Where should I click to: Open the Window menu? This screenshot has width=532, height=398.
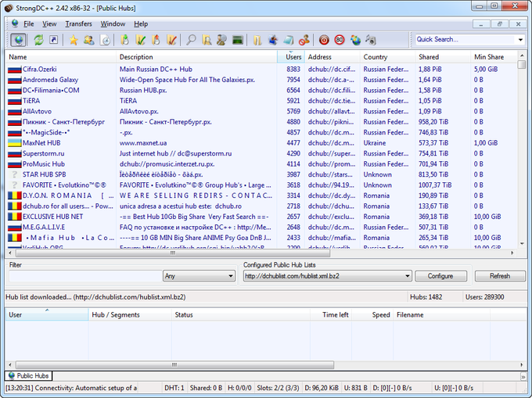pyautogui.click(x=113, y=23)
